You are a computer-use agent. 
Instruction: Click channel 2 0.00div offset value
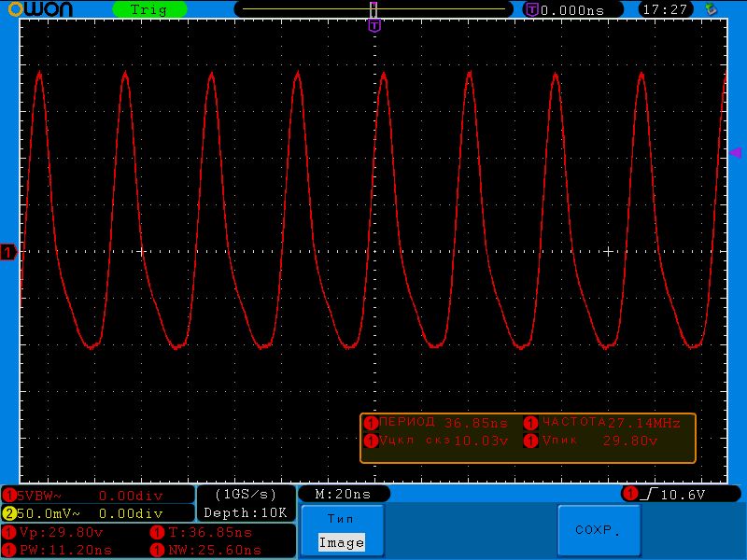(131, 513)
